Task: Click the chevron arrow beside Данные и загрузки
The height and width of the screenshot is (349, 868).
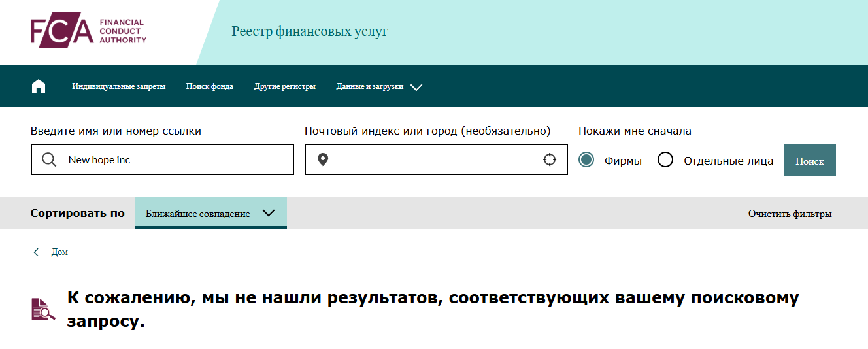Action: [x=416, y=87]
